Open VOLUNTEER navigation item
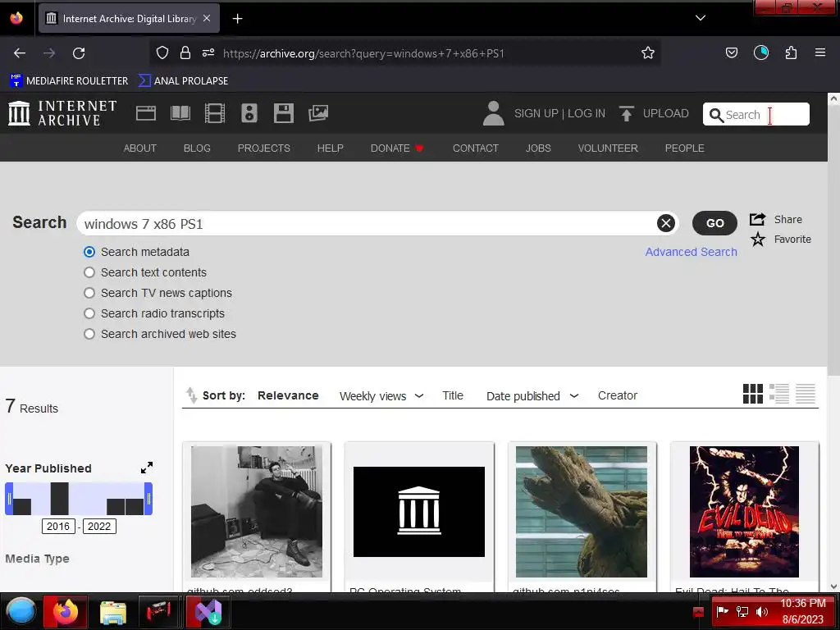The image size is (840, 630). tap(608, 148)
